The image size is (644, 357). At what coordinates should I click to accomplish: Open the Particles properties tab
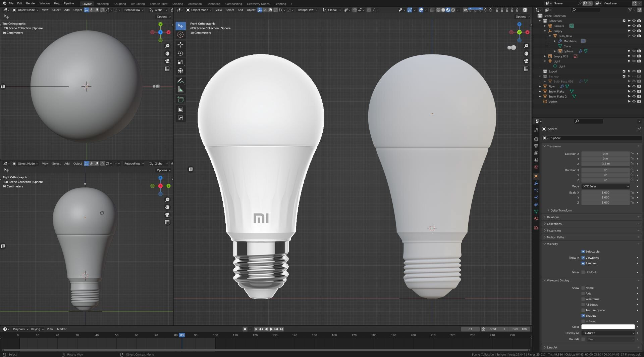pos(536,190)
